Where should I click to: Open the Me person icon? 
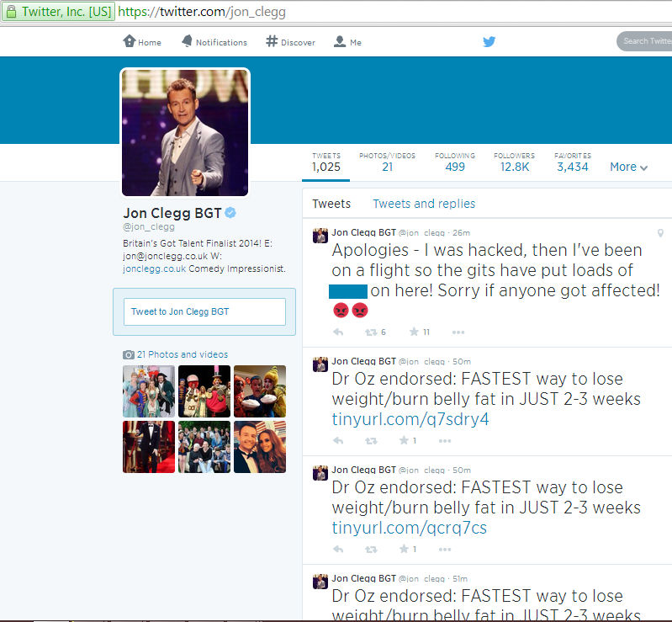point(340,41)
